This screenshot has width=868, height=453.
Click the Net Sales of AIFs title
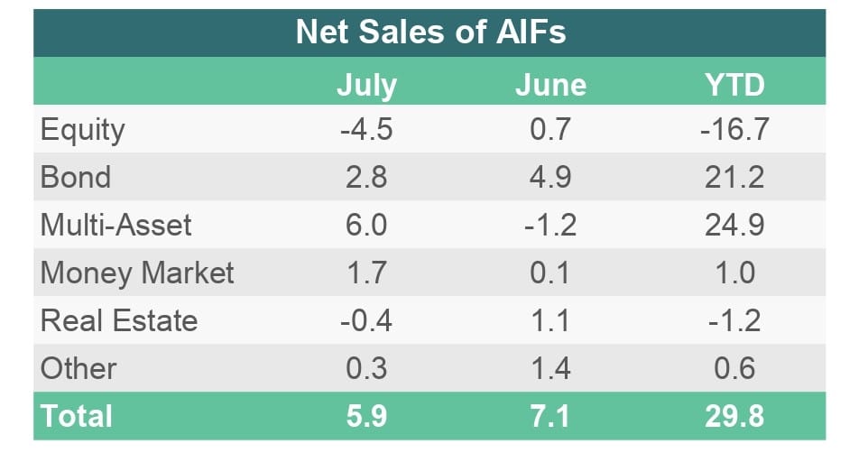coord(430,32)
